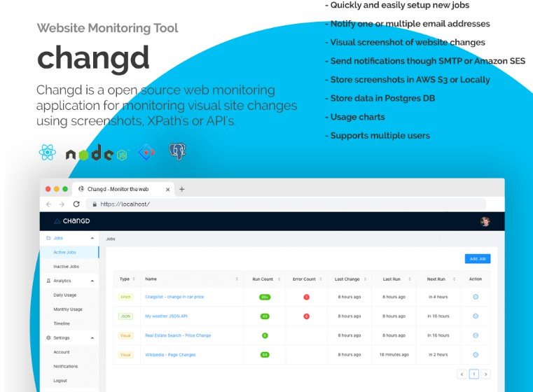Click the Node.js logo
Screen dimensions: 533x392
[97, 153]
